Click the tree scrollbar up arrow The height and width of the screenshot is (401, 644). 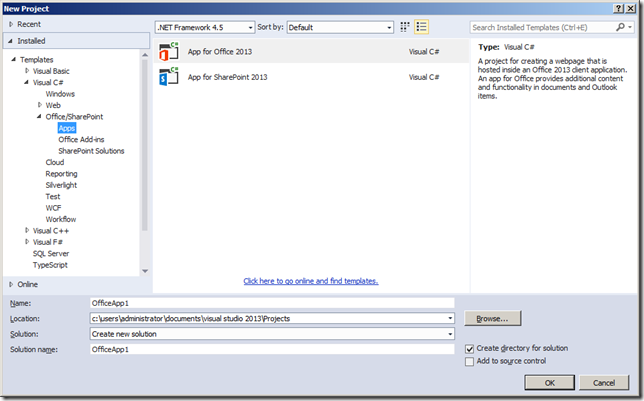(145, 55)
